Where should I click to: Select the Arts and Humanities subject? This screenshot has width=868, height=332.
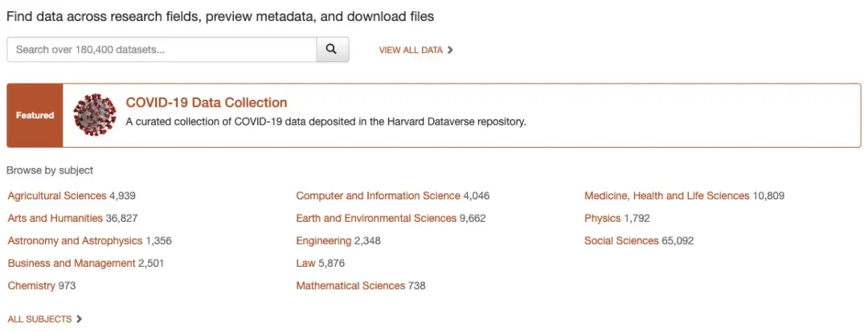(55, 218)
